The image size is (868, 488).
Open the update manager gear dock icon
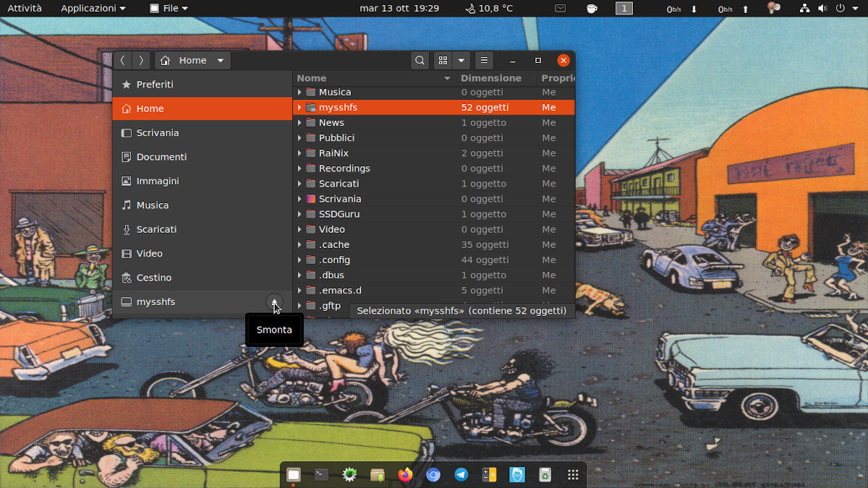[x=349, y=475]
